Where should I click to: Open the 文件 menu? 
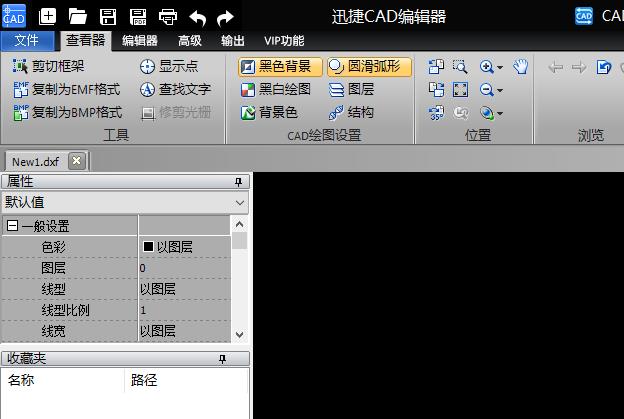point(27,41)
